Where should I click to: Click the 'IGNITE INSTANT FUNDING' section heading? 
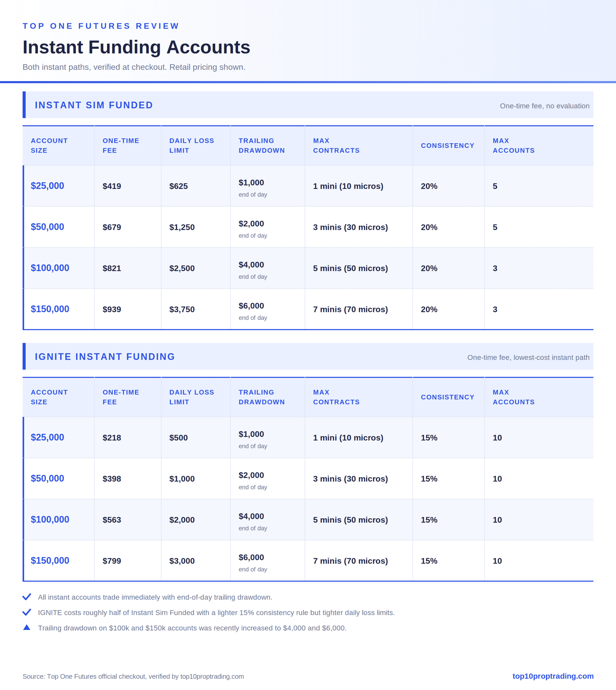[105, 357]
